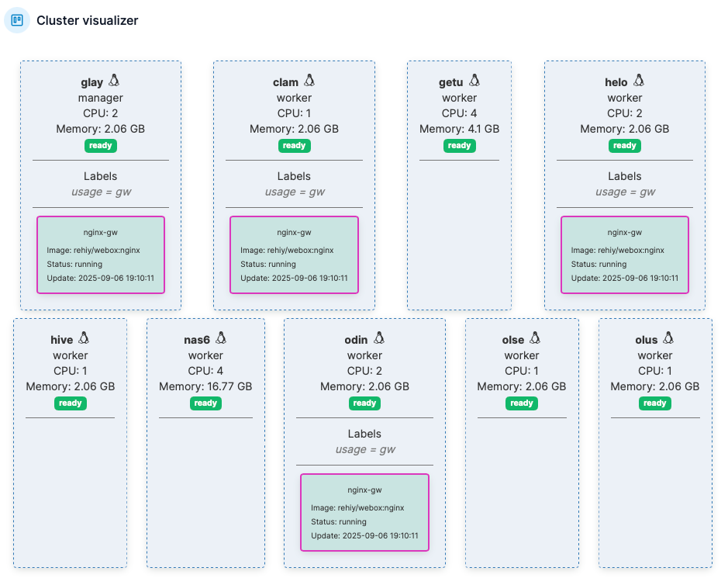Viewport: 728px width, 585px height.
Task: Select the clam node name
Action: pyautogui.click(x=285, y=83)
